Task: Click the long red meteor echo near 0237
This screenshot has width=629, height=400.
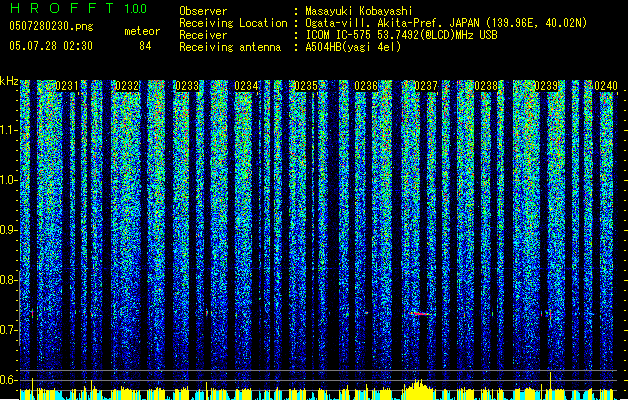Action: click(421, 313)
